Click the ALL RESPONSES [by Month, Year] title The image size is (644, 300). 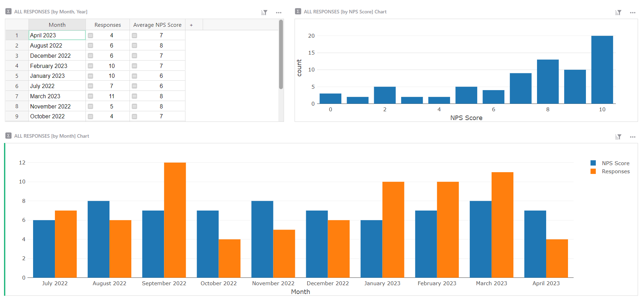(51, 12)
